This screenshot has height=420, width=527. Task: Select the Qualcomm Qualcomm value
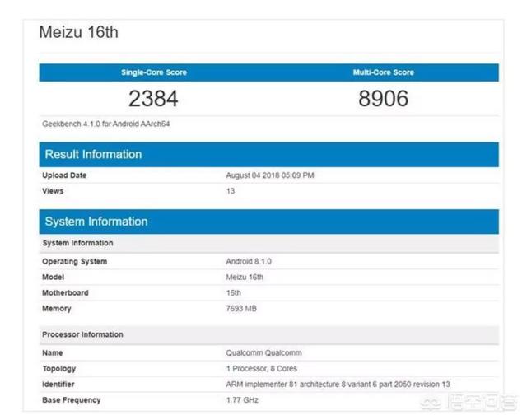tap(263, 353)
